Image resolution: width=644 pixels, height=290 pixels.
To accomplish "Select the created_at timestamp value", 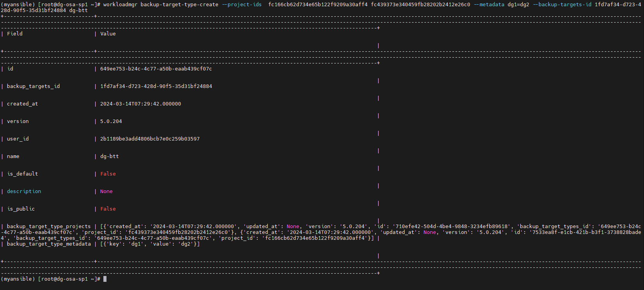I will tap(140, 104).
